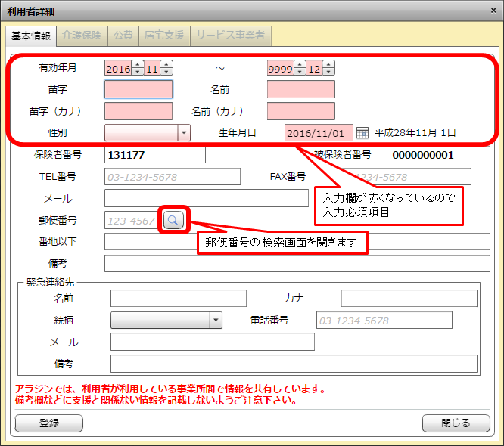Image resolution: width=504 pixels, height=446 pixels.
Task: Close the 利用者詳細 dialog window
Action: click(x=490, y=11)
